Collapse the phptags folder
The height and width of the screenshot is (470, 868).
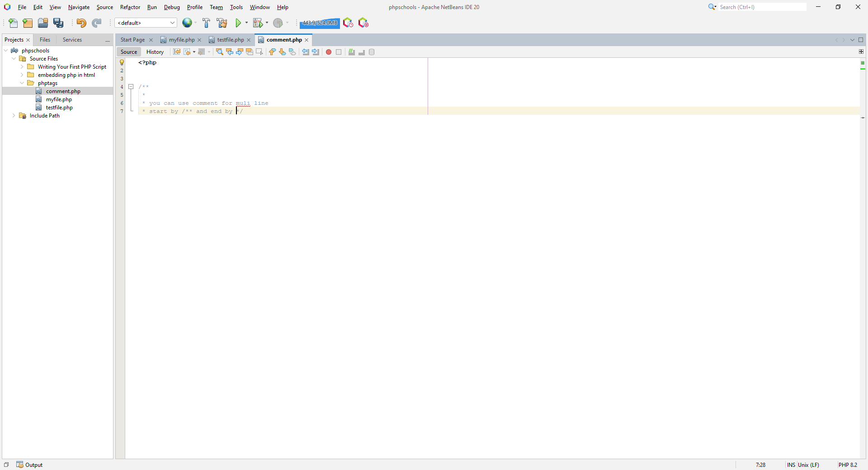tap(22, 83)
